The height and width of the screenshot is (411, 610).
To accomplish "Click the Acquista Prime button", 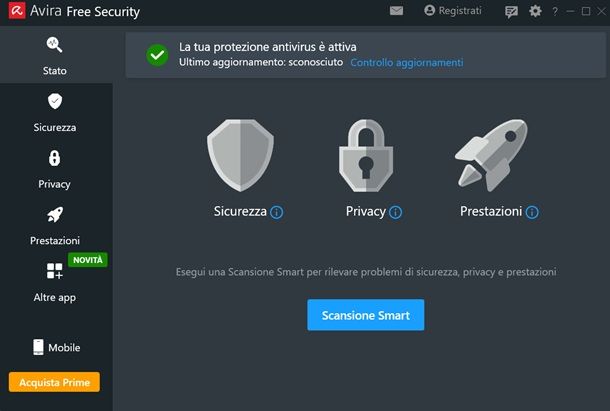I will 54,382.
